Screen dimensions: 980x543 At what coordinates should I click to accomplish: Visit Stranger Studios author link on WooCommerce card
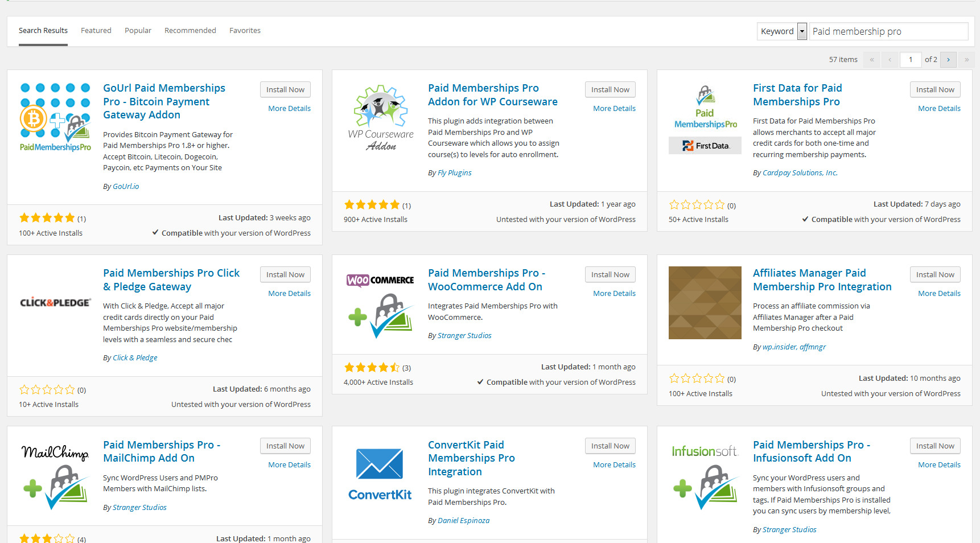click(x=464, y=335)
